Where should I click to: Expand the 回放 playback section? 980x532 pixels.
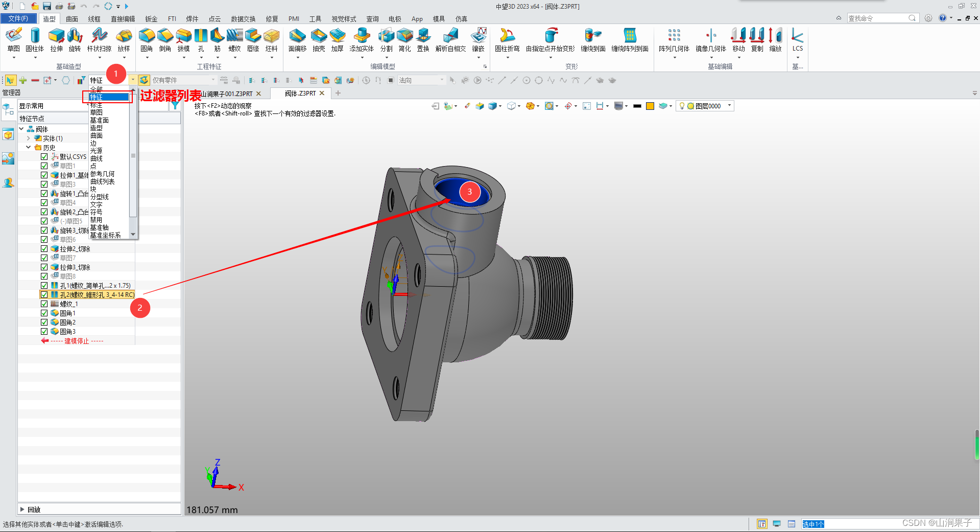tap(22, 510)
